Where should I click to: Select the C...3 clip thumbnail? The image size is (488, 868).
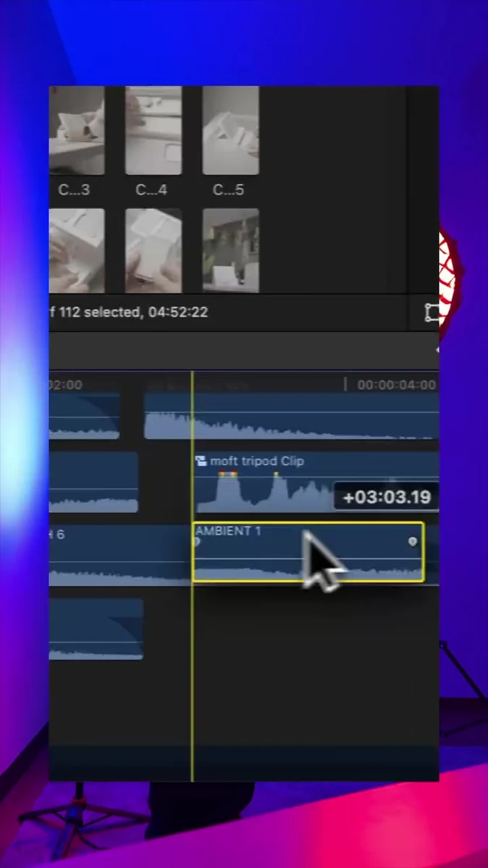coord(77,130)
